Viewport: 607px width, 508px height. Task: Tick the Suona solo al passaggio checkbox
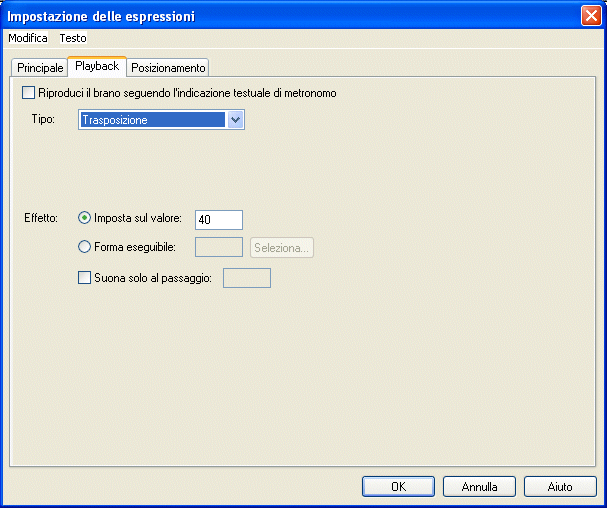point(84,278)
